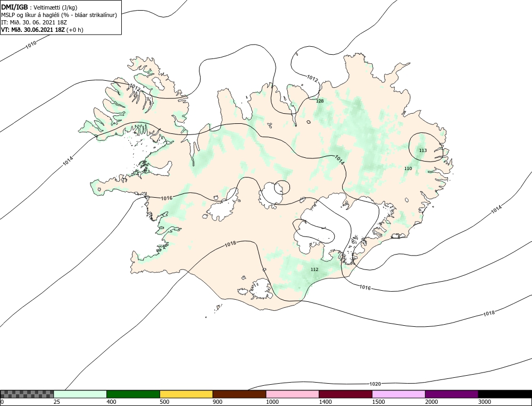The image size is (532, 406).
Task: Click the 1014 isobar label in central north Iceland
Action: point(339,159)
